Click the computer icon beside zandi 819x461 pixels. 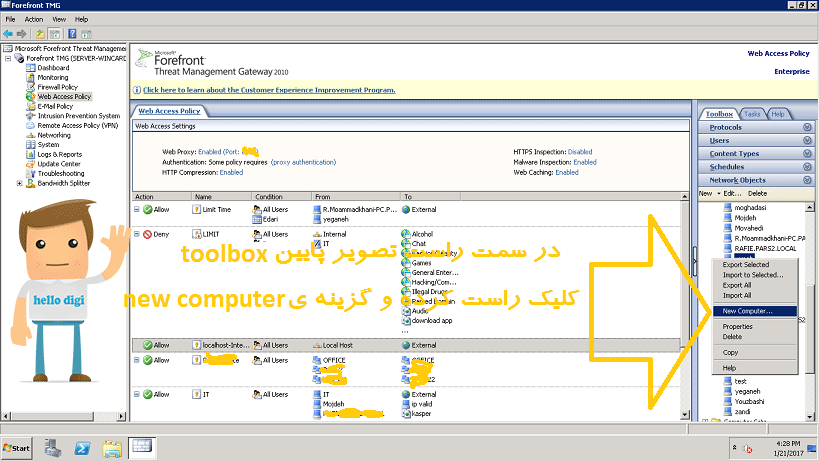click(728, 411)
